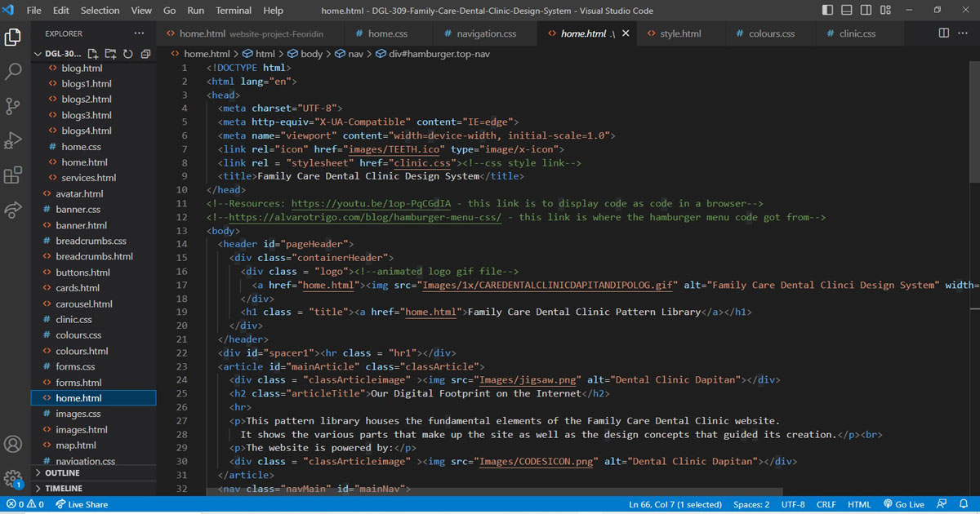
Task: Open the Extensions view
Action: (x=13, y=175)
